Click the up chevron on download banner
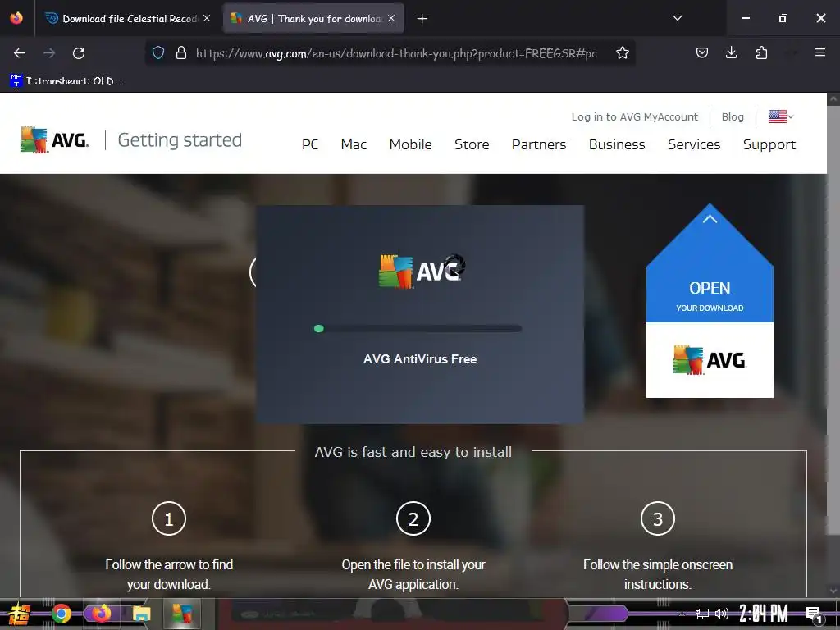840x630 pixels. [x=710, y=218]
